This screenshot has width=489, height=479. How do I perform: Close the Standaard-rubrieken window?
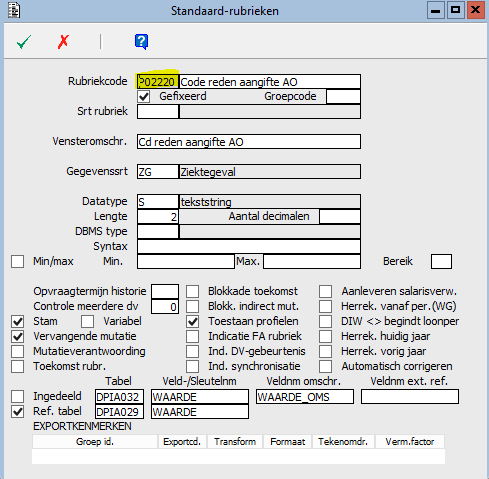click(x=476, y=10)
